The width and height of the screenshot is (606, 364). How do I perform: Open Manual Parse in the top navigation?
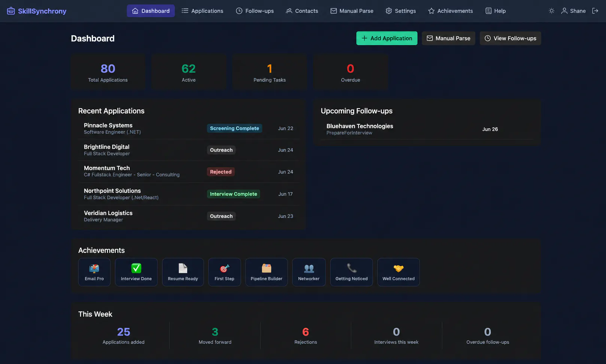click(352, 11)
